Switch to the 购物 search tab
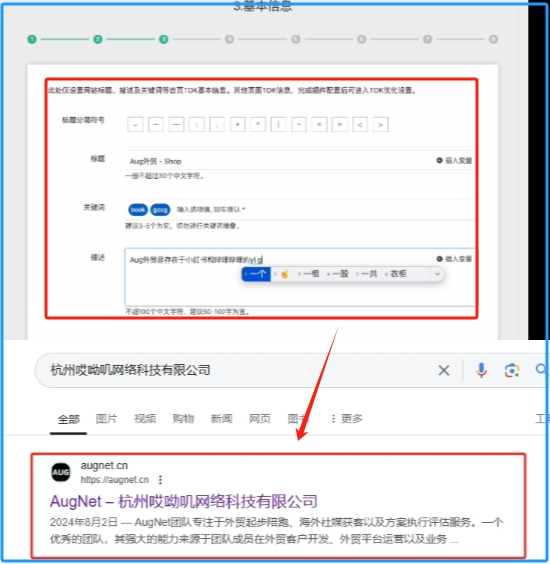This screenshot has height=564, width=550. 183,419
